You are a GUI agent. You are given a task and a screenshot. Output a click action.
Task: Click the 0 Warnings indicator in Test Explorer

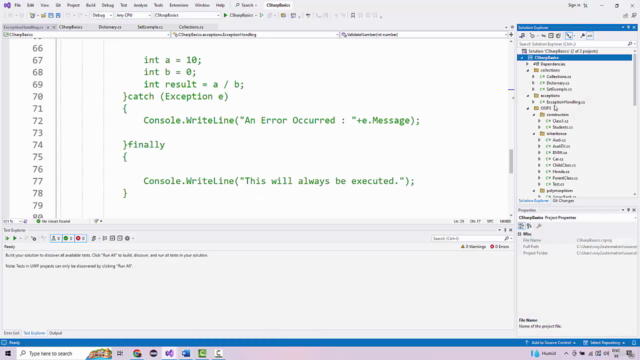473,247
